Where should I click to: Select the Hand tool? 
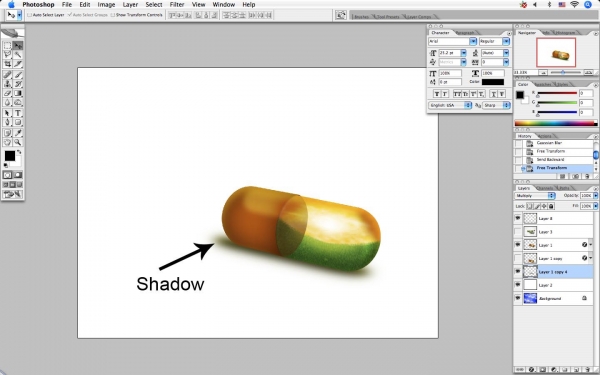coord(7,142)
